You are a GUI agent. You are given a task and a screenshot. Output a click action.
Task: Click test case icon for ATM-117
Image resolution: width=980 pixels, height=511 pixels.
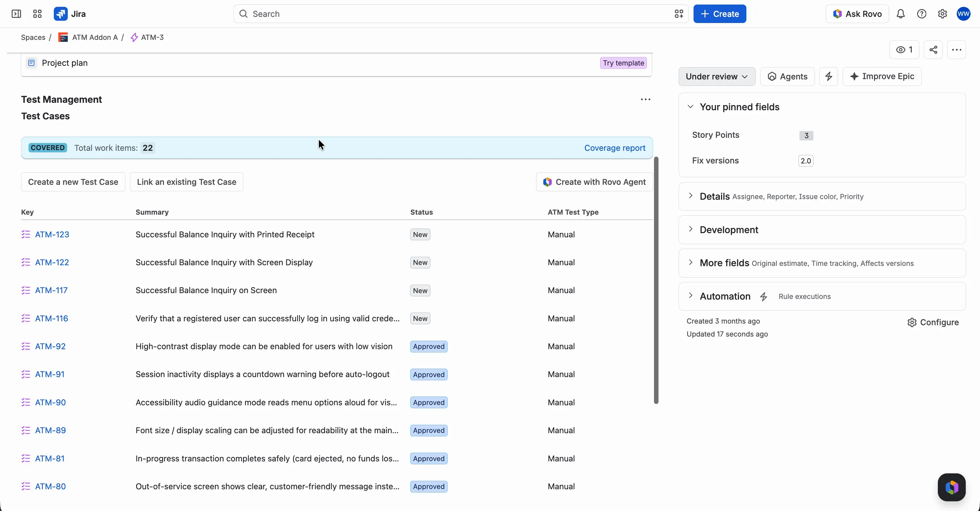click(26, 290)
